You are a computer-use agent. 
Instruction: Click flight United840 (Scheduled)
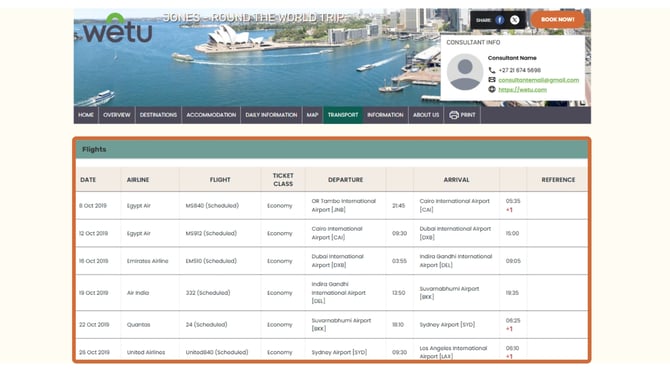[217, 352]
